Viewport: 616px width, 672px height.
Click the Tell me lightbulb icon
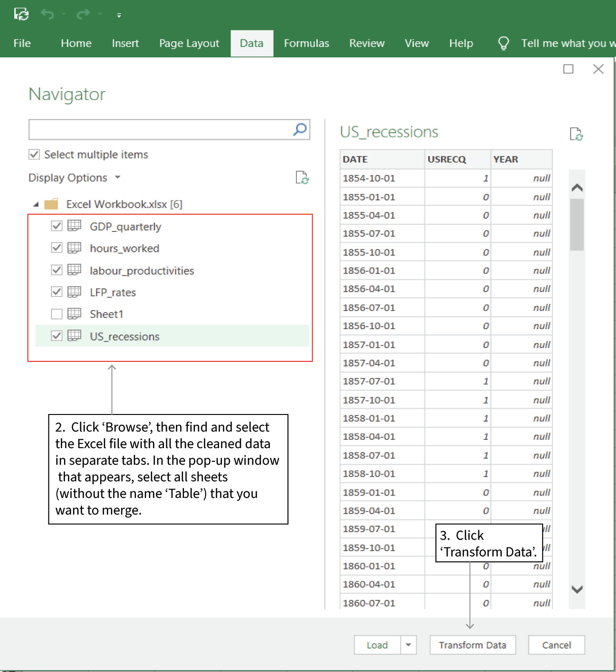click(x=503, y=43)
